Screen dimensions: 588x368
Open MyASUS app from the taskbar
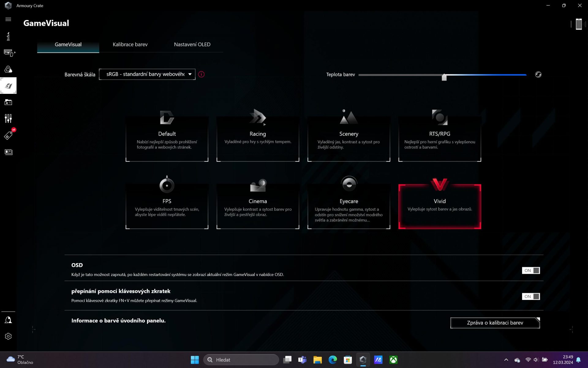pyautogui.click(x=378, y=360)
